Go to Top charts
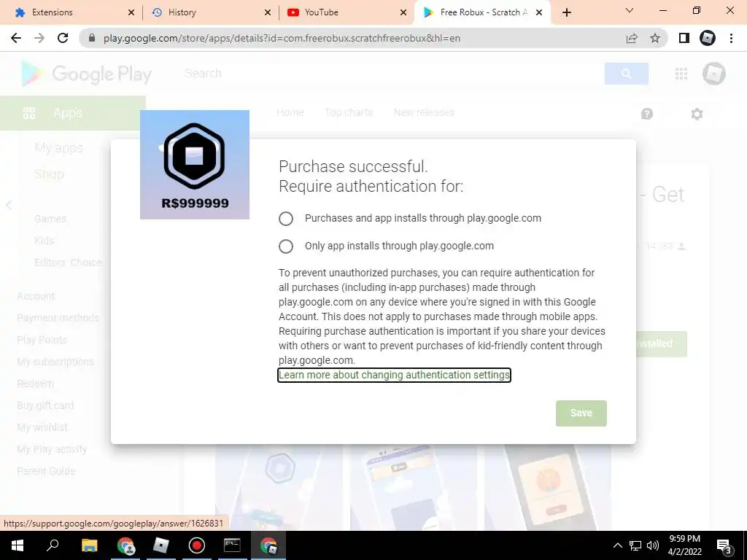 pyautogui.click(x=349, y=112)
